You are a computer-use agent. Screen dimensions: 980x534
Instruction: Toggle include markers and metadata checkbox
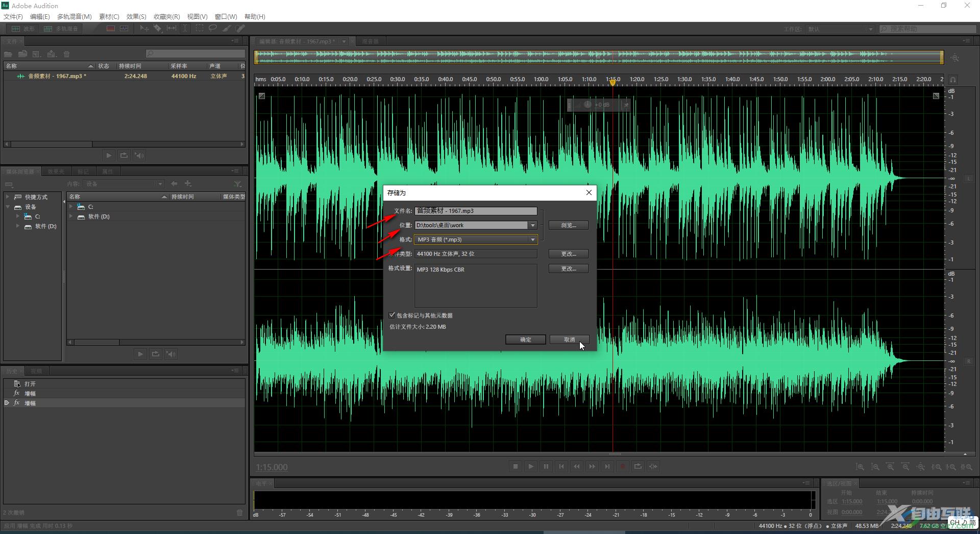tap(392, 315)
